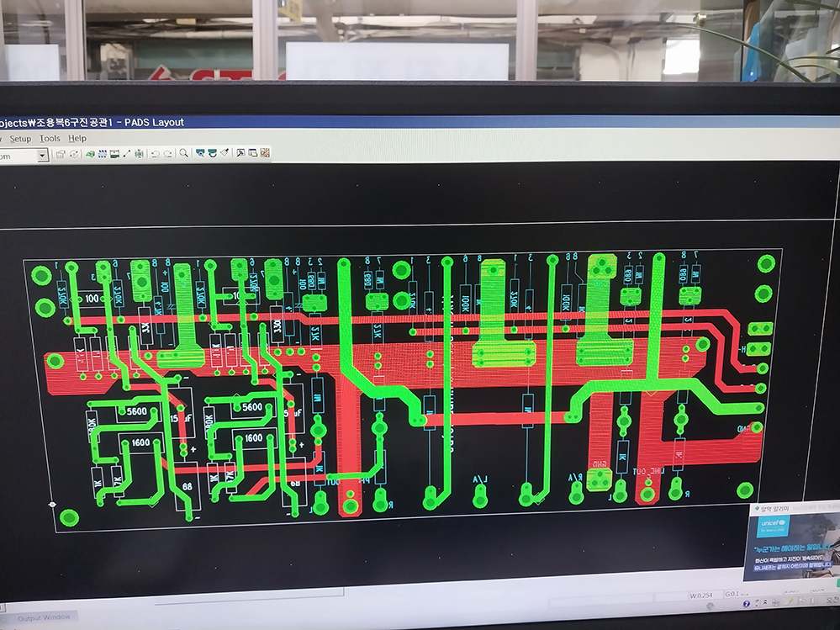This screenshot has height=630, width=840.
Task: Select the 330 resistor label
Action: (277, 325)
